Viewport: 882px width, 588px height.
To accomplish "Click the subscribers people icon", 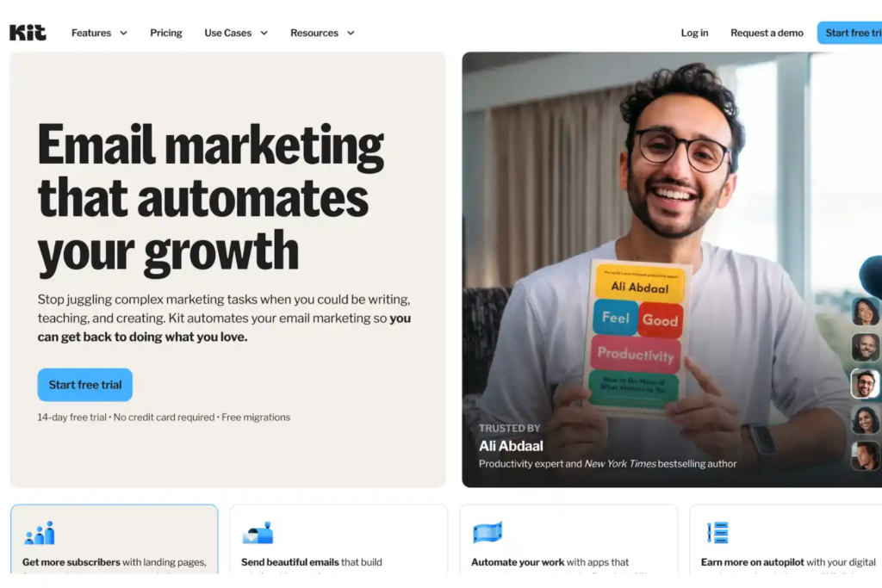I will (x=40, y=532).
